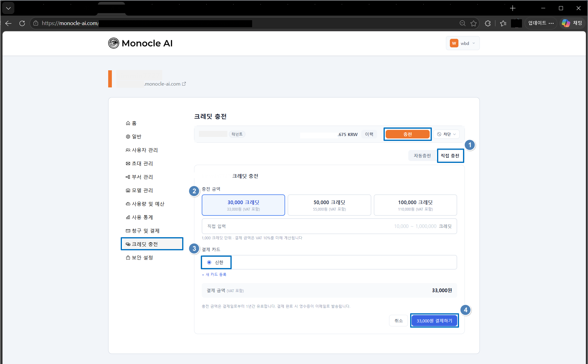Open 보안 설정 menu item
Screen dimensions: 588x364
coord(139,258)
